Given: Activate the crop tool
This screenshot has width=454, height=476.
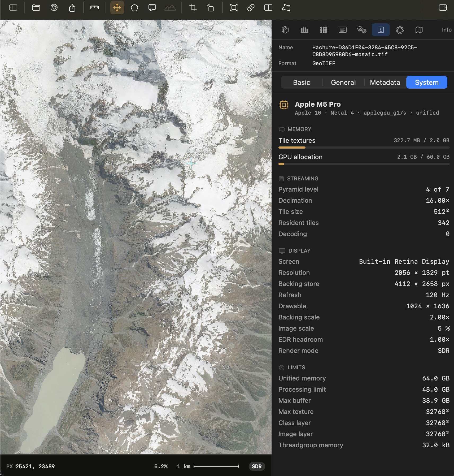Looking at the screenshot, I should [193, 8].
